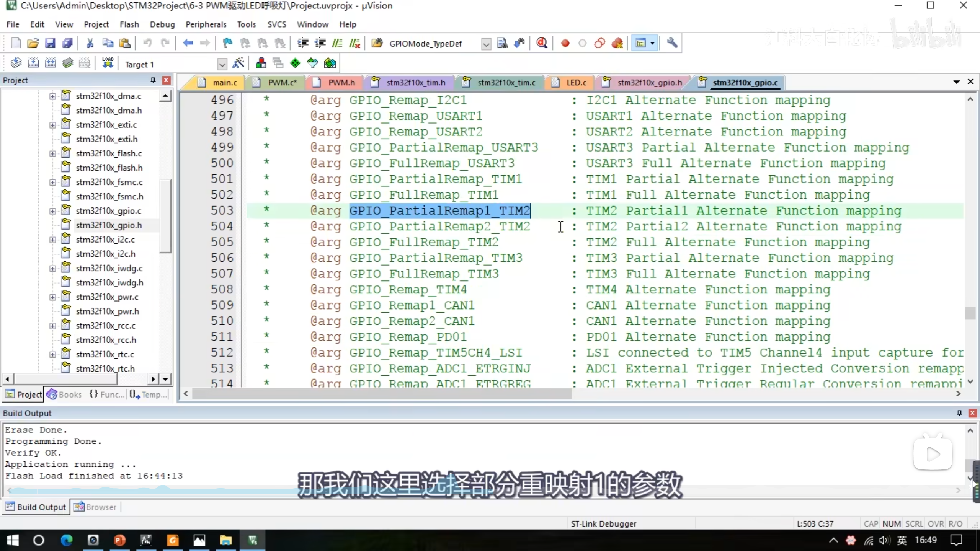Open Options for Target magic wand icon
Image resolution: width=980 pixels, height=551 pixels.
coord(238,64)
